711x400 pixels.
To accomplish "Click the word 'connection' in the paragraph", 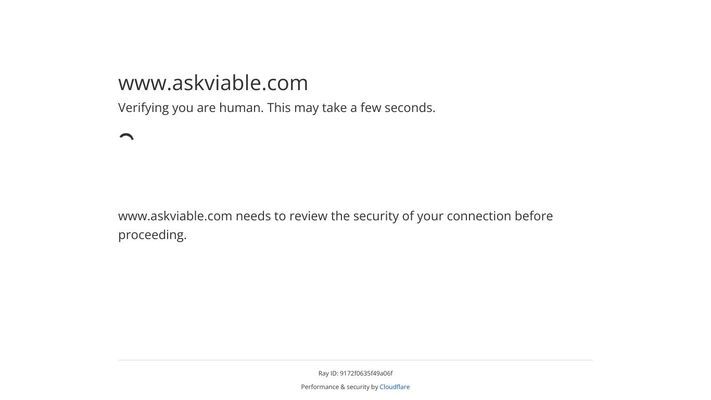I will click(479, 216).
